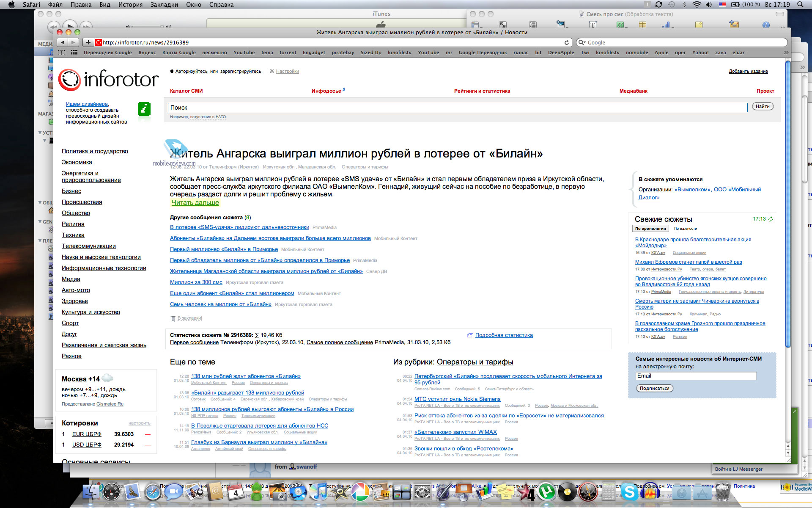
Task: Open iCal from the Dock
Action: click(236, 492)
